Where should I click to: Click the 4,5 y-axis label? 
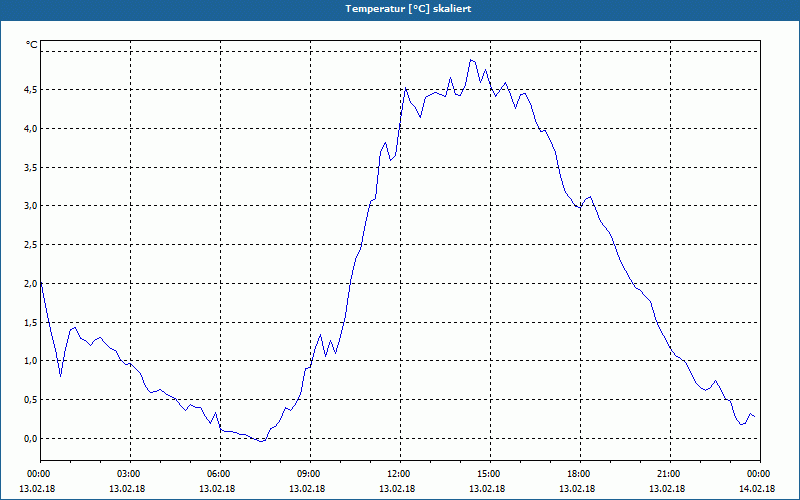point(31,90)
